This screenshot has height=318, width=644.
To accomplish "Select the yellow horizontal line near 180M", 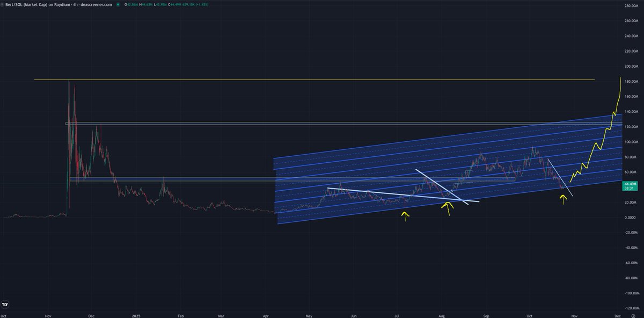I will click(322, 79).
